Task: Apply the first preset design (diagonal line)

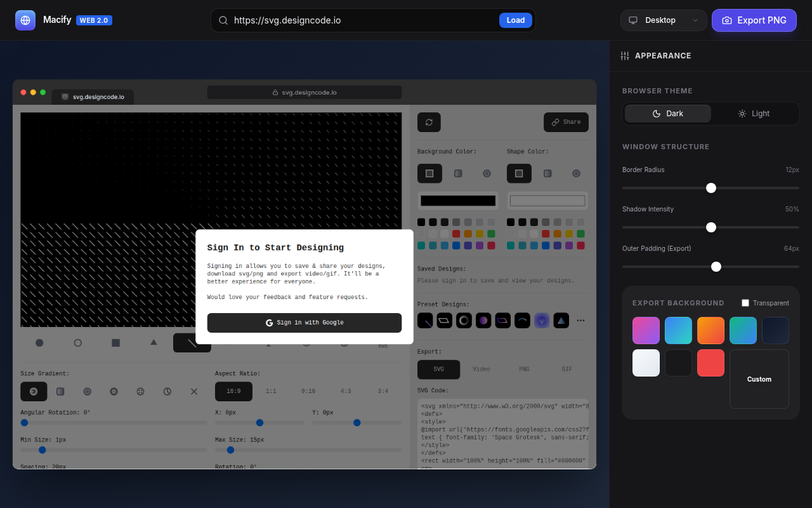Action: pyautogui.click(x=425, y=321)
